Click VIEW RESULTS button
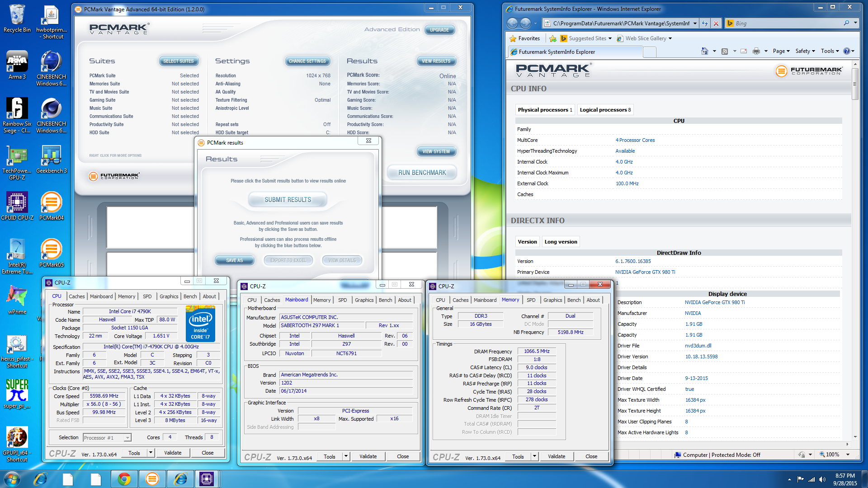The width and height of the screenshot is (868, 488). pyautogui.click(x=436, y=61)
